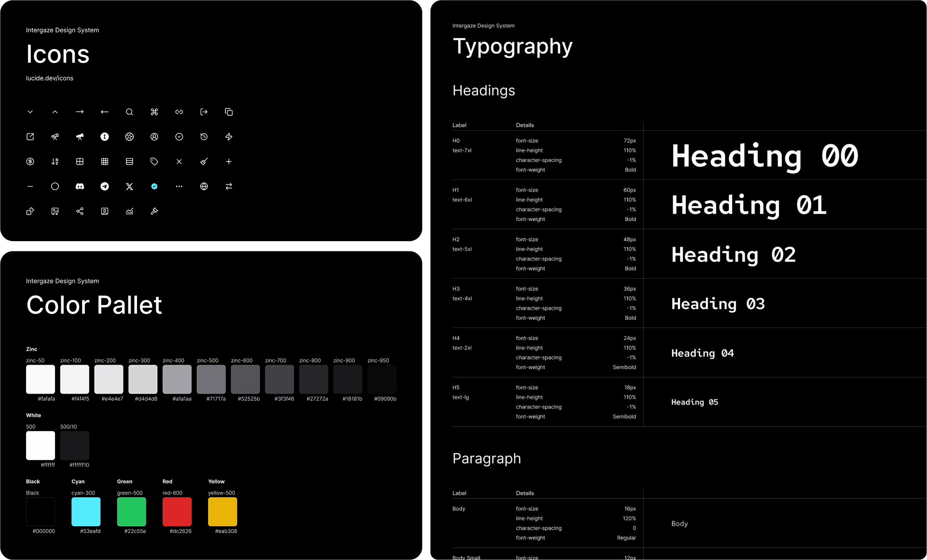Click the magnifying glass search icon

[x=129, y=112]
